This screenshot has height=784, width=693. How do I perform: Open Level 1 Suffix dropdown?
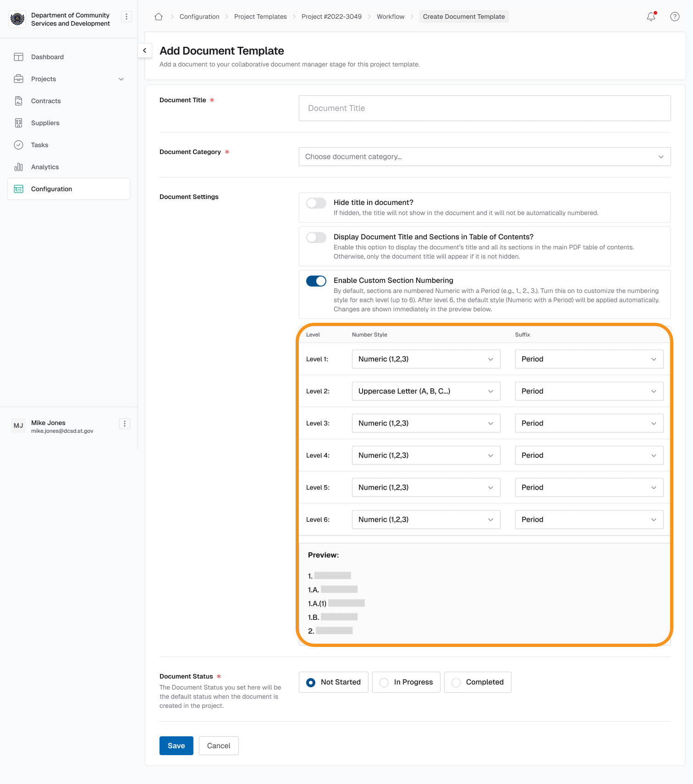589,359
